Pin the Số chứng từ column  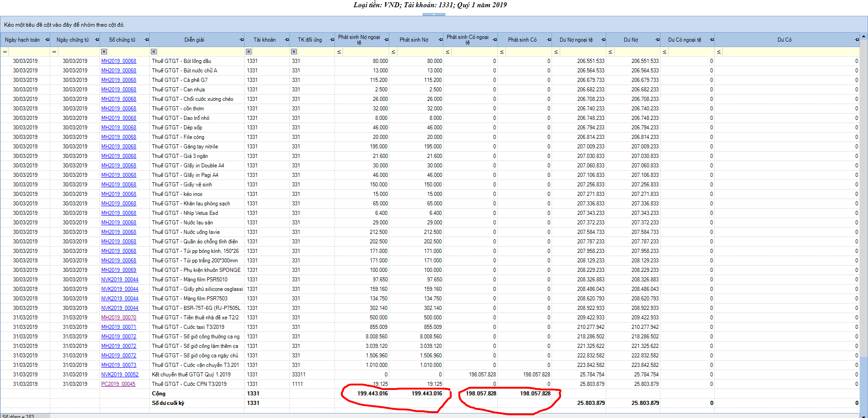pos(146,40)
